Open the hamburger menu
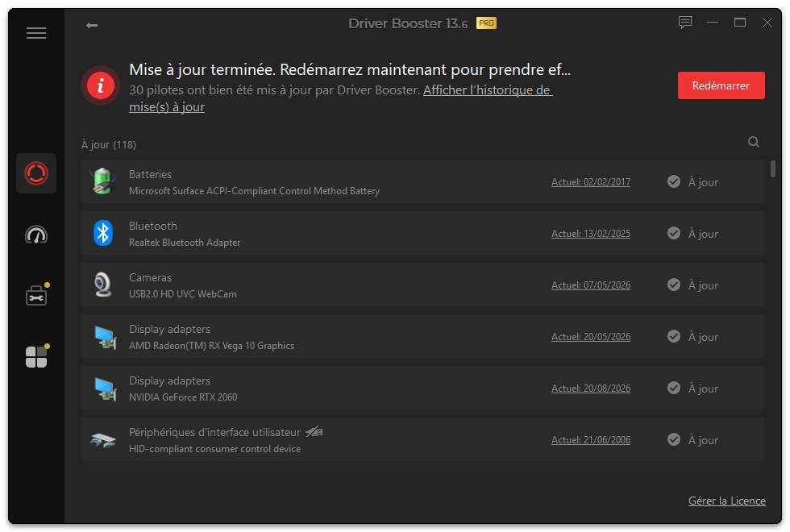The width and height of the screenshot is (790, 532). point(36,33)
